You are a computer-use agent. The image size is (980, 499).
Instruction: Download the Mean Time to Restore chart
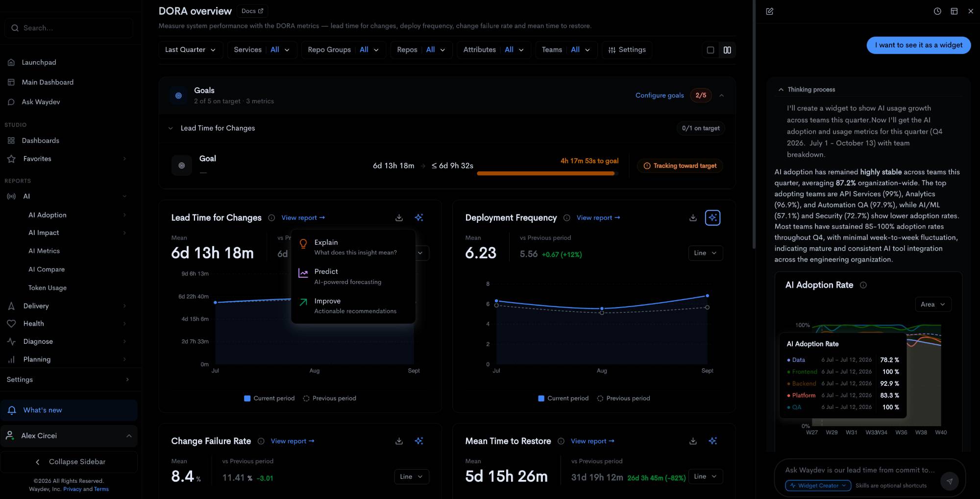click(x=693, y=441)
